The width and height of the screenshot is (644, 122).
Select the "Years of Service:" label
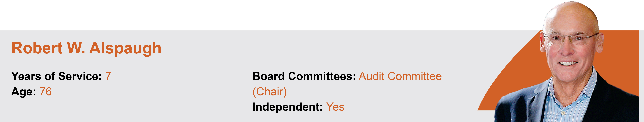tap(56, 76)
